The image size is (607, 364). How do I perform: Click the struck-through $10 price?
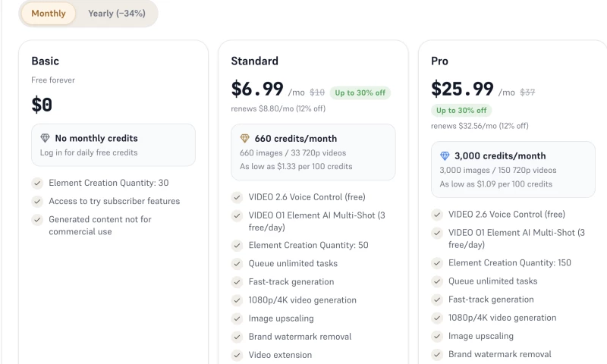tap(317, 93)
